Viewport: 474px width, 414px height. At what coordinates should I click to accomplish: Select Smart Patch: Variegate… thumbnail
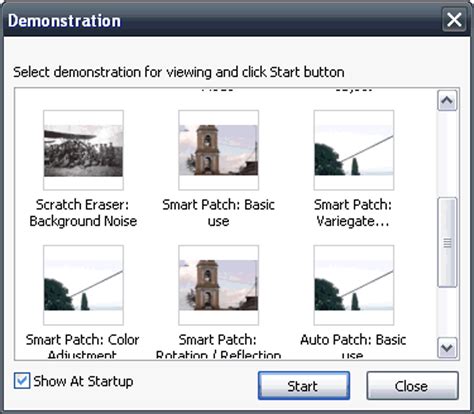(x=354, y=150)
